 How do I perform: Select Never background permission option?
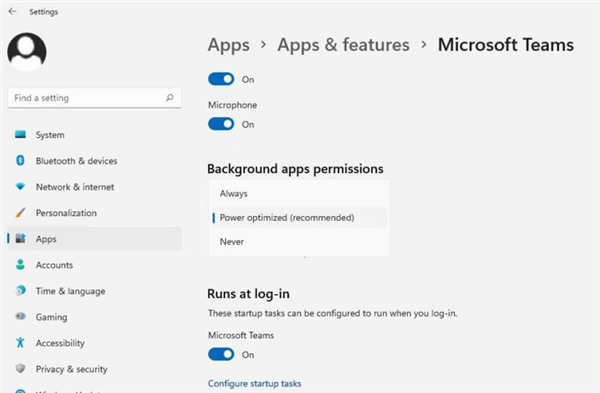point(298,242)
